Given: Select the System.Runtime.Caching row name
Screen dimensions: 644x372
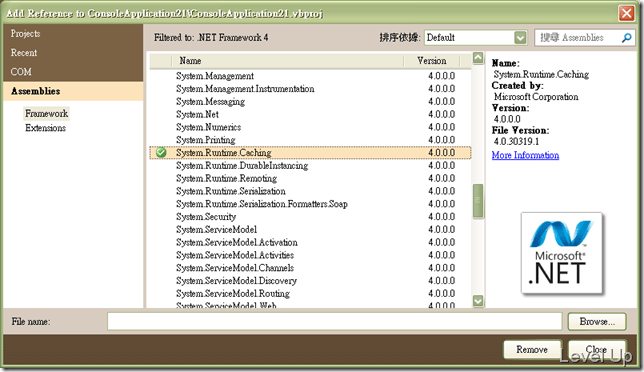Looking at the screenshot, I should click(224, 153).
